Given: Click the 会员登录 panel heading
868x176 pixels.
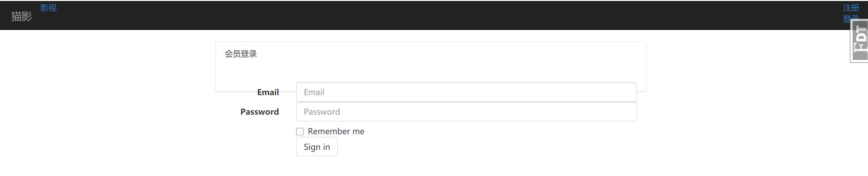Looking at the screenshot, I should (241, 54).
